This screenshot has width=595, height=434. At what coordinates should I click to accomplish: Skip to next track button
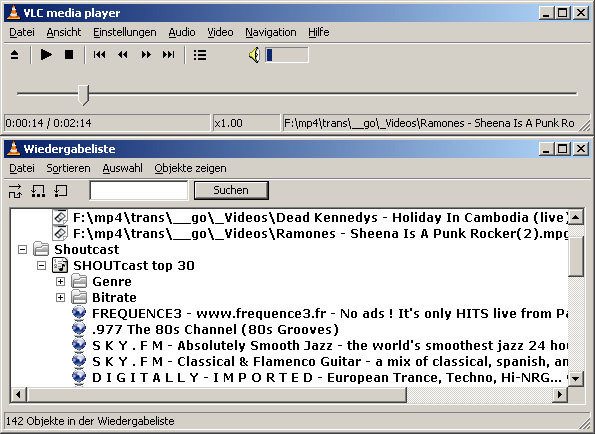click(x=168, y=55)
